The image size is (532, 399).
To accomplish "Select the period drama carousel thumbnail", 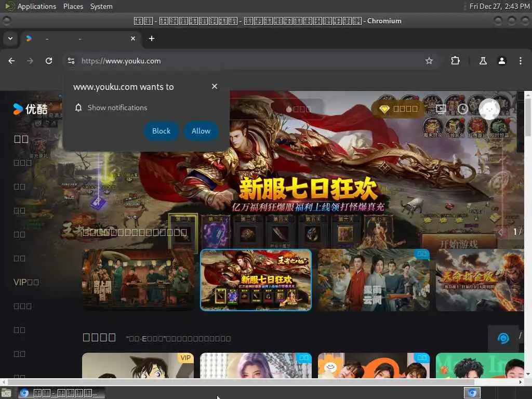I will [138, 280].
